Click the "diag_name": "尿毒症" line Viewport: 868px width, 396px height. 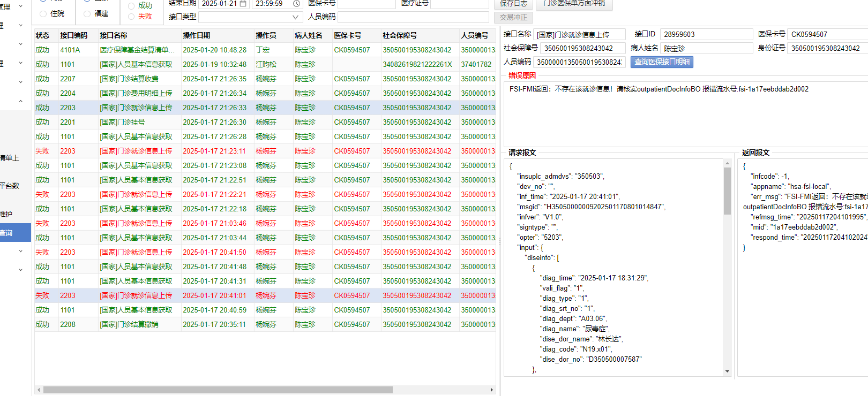point(575,329)
